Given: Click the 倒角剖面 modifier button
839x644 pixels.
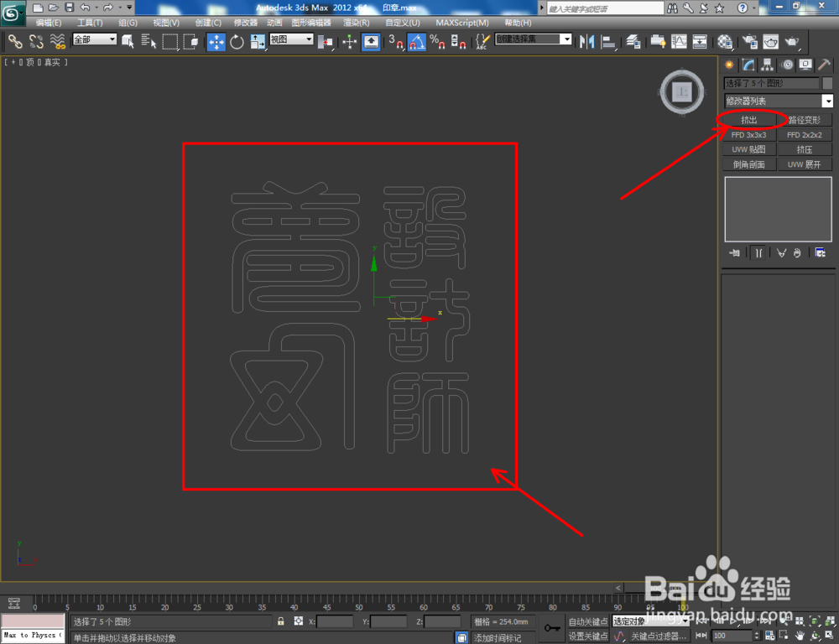Looking at the screenshot, I should pos(749,164).
